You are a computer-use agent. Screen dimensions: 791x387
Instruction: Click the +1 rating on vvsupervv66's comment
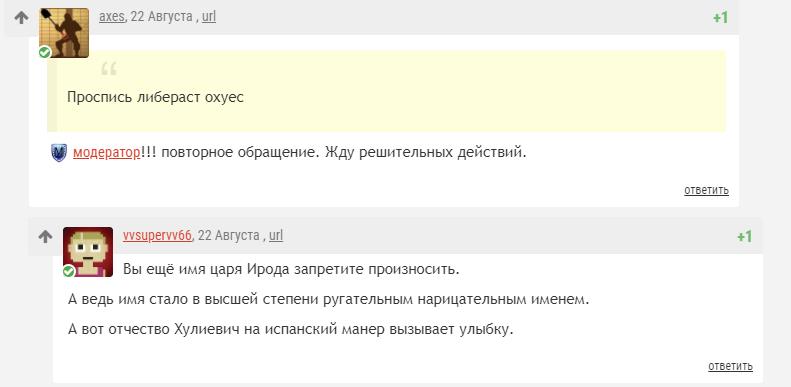(x=745, y=237)
